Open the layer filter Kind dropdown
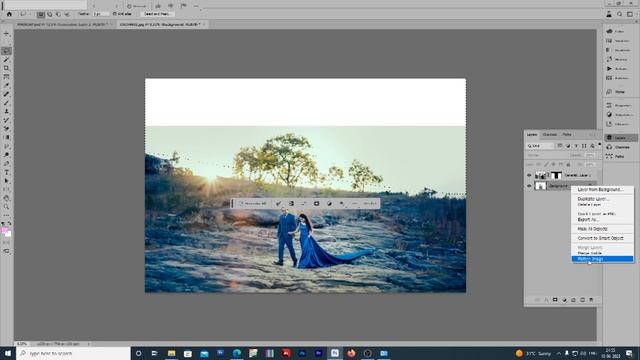 (540, 146)
